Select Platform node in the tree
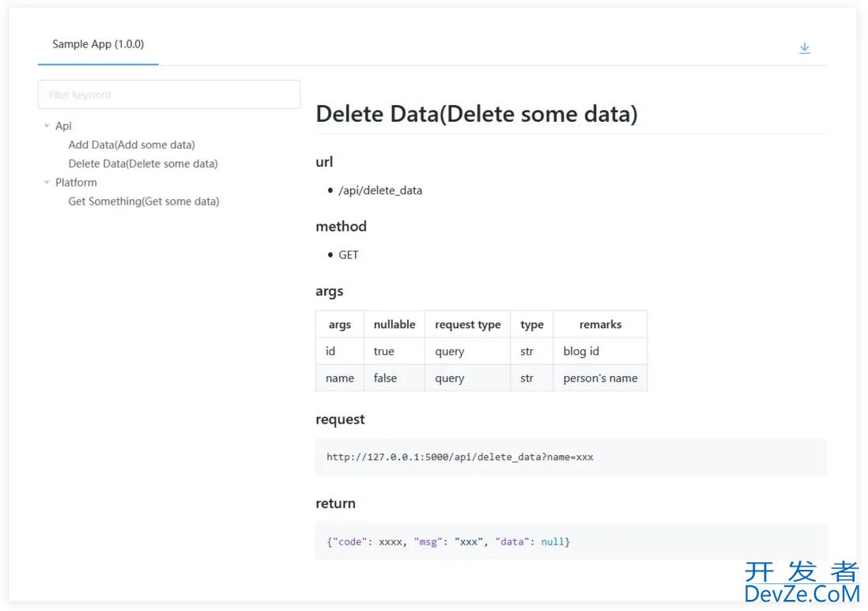The image size is (868, 611). (76, 183)
